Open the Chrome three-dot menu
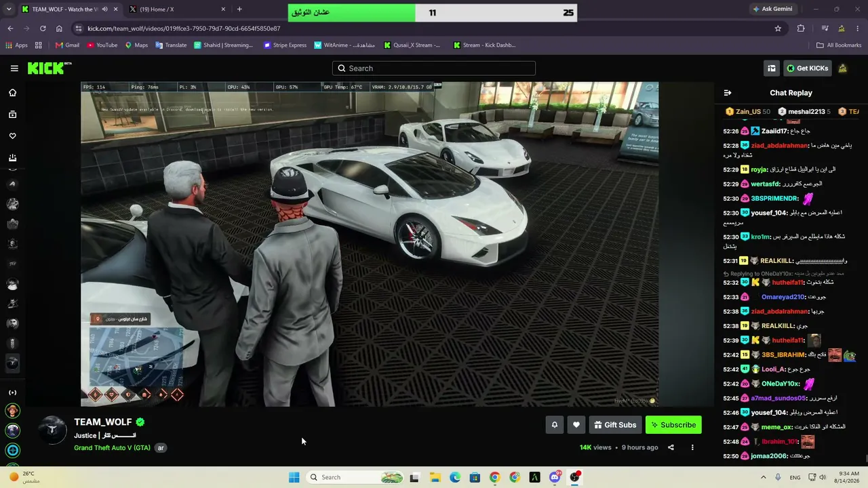The width and height of the screenshot is (868, 488). pos(859,28)
